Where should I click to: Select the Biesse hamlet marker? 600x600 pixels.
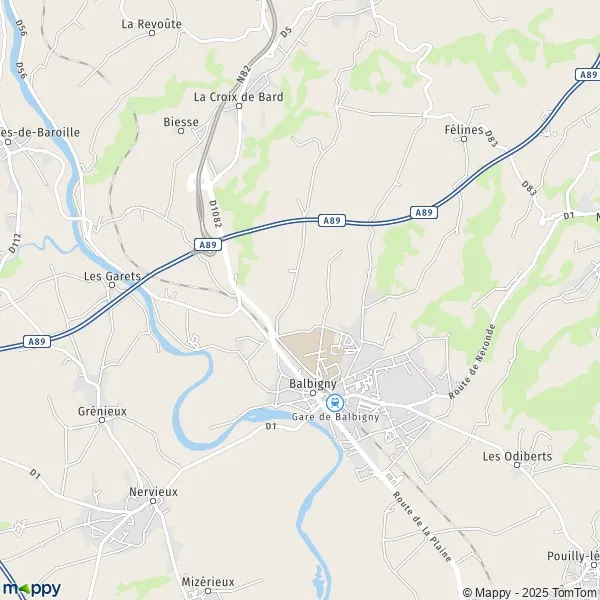click(181, 131)
